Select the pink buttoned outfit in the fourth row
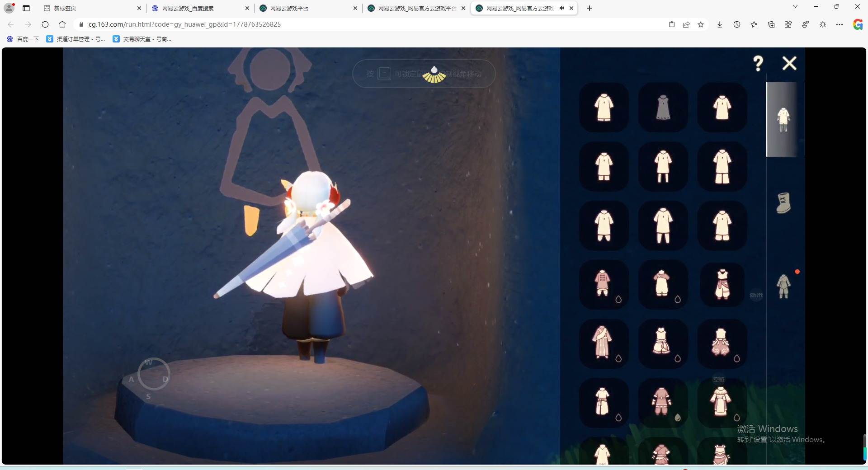Image resolution: width=868 pixels, height=470 pixels. [604, 285]
